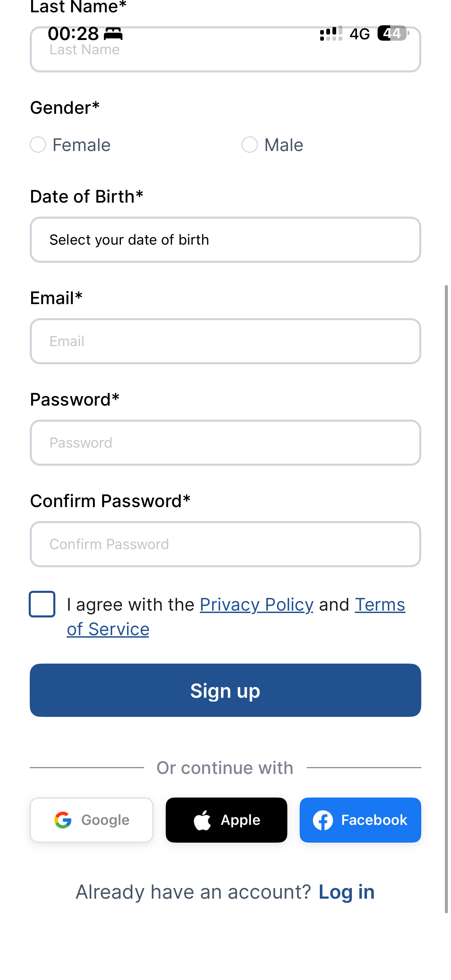Tap the cellular signal bars icon
Screen dimensions: 451x980
click(331, 33)
